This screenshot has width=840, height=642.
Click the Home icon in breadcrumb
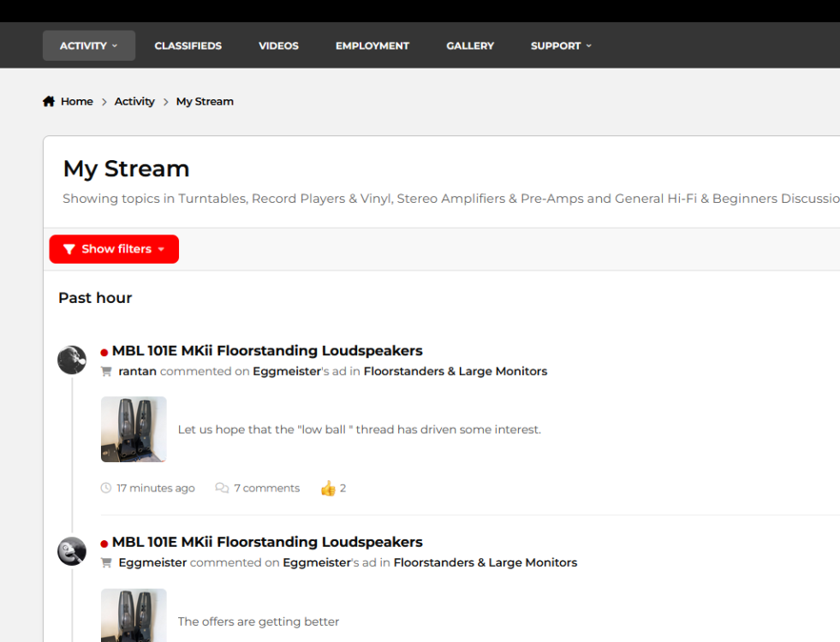[x=49, y=102]
